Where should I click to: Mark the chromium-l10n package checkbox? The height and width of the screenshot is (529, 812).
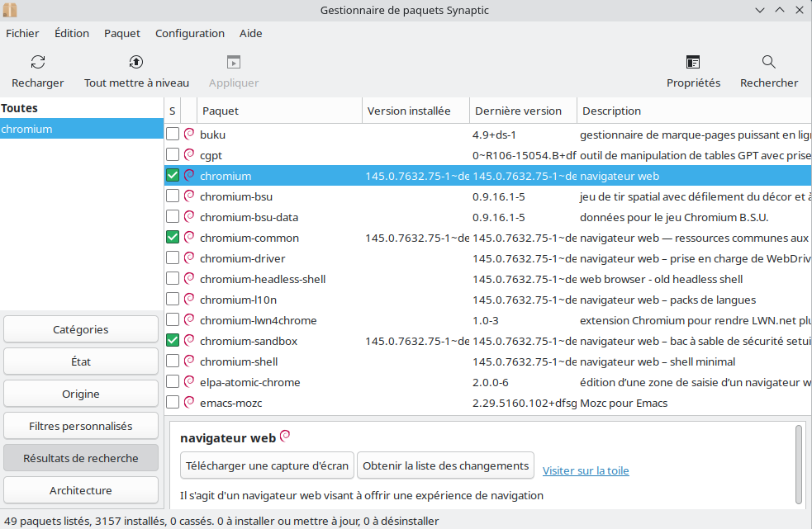173,300
